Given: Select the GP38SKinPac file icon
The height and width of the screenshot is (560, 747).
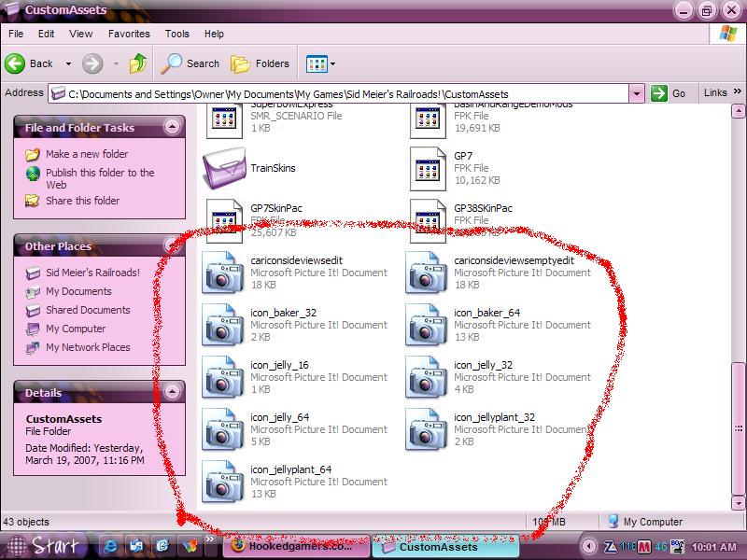Looking at the screenshot, I should [x=428, y=220].
